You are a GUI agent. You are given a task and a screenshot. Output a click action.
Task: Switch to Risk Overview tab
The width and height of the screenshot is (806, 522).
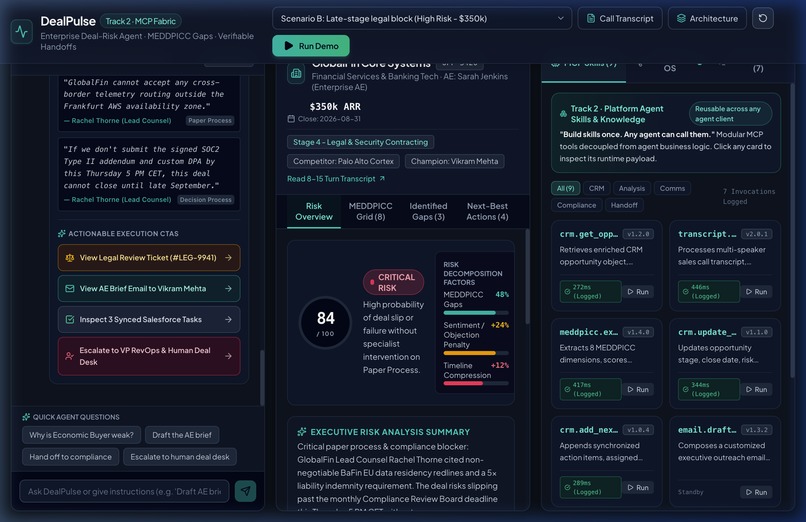click(314, 211)
